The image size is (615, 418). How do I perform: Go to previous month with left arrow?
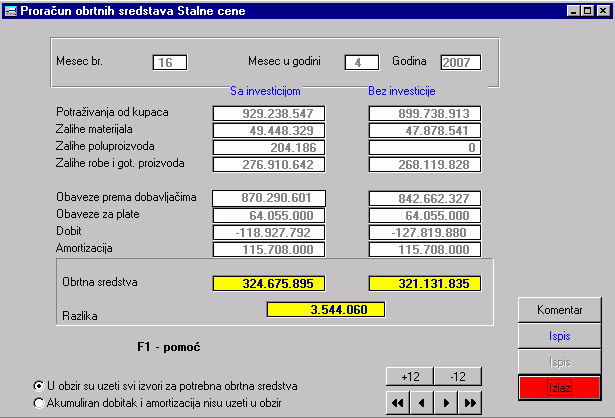[422, 403]
